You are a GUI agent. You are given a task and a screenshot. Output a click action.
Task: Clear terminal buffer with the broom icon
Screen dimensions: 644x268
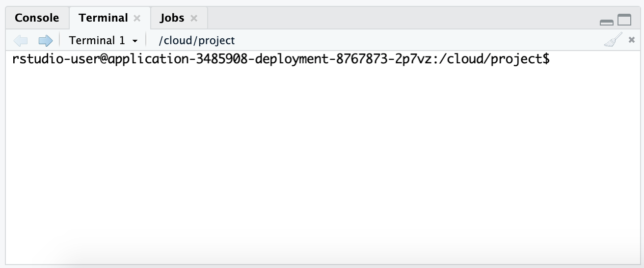[x=613, y=40]
